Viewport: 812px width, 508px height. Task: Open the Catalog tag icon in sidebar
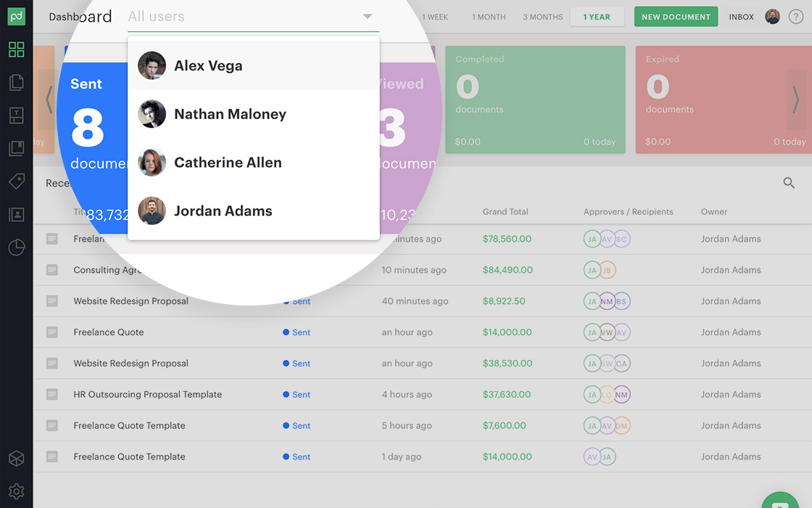pyautogui.click(x=17, y=181)
